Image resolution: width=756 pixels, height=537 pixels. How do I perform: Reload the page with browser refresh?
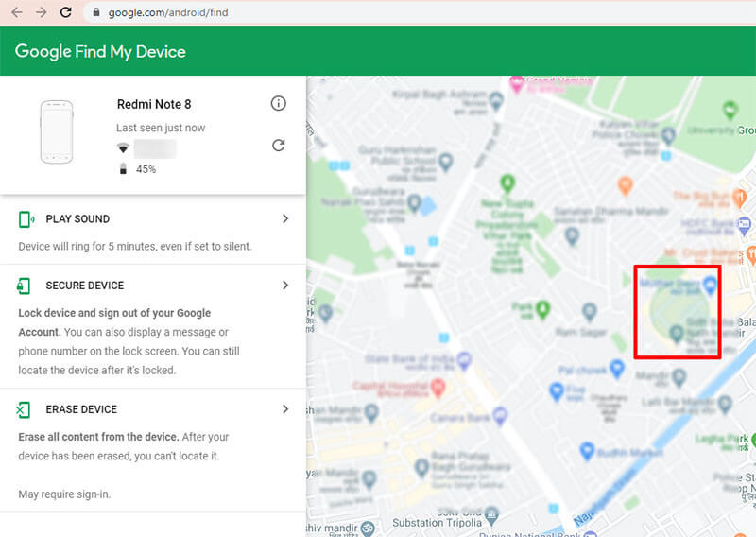pos(65,12)
